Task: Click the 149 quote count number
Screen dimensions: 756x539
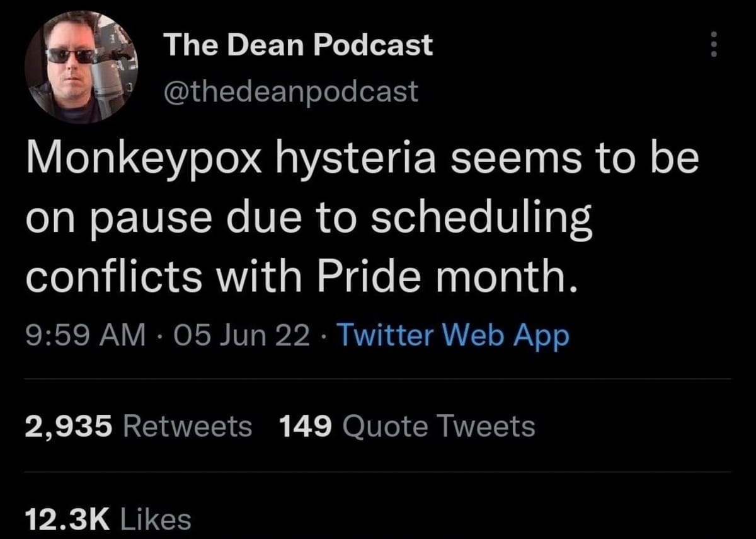Action: 305,427
